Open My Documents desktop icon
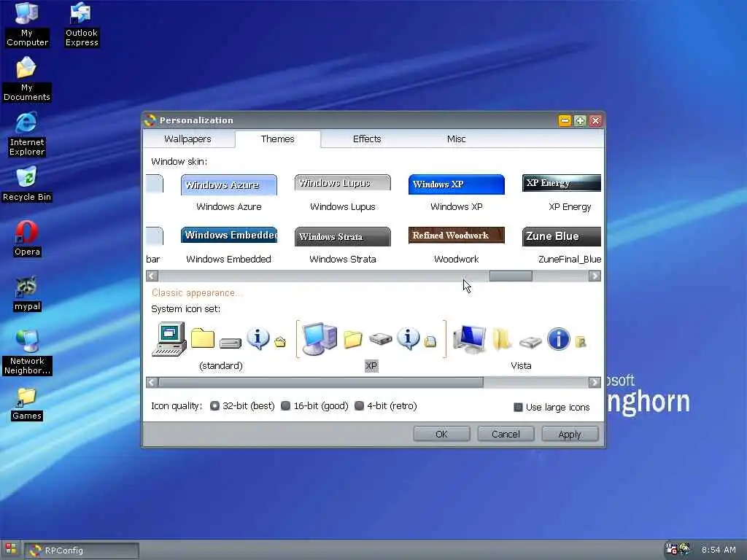The width and height of the screenshot is (747, 560). pos(27,79)
